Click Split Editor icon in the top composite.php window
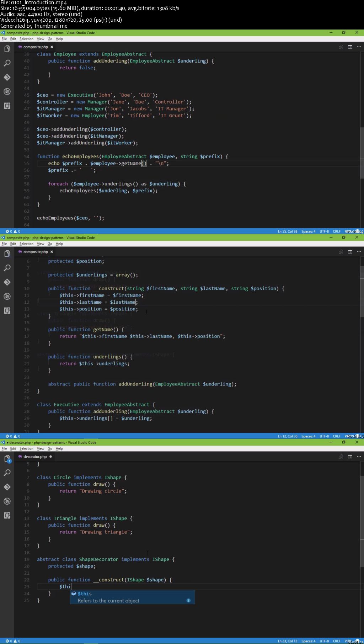The image size is (364, 644). click(350, 47)
